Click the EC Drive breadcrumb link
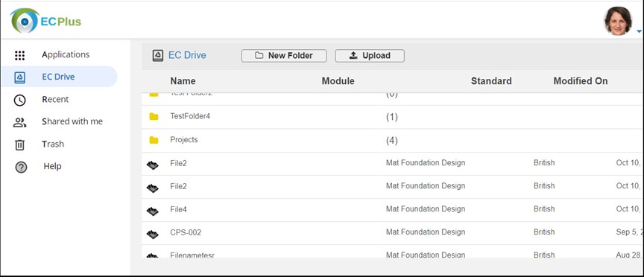 pos(187,55)
